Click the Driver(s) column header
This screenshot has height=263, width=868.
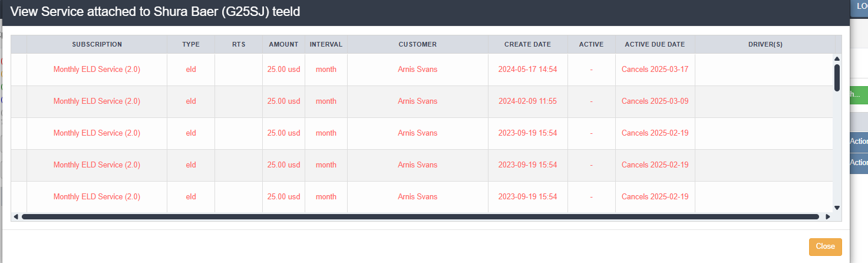click(765, 44)
